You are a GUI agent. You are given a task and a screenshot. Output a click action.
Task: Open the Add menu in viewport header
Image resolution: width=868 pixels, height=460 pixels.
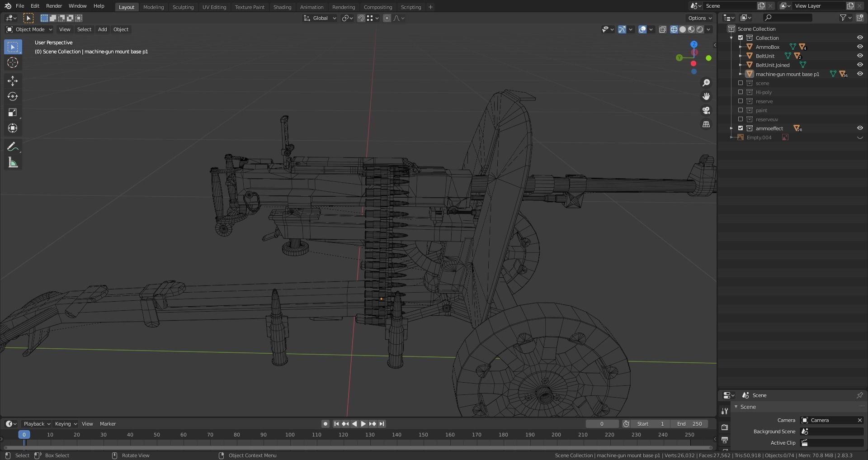click(x=103, y=29)
